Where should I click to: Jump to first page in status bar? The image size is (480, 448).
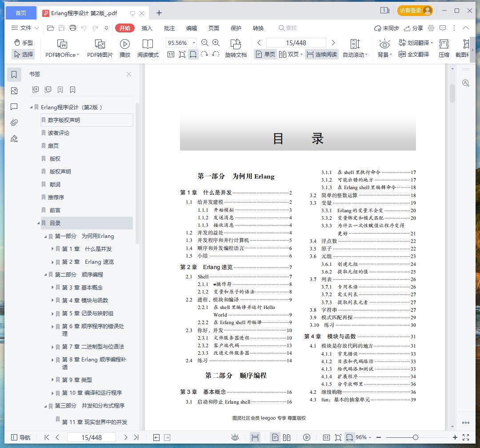click(x=47, y=437)
